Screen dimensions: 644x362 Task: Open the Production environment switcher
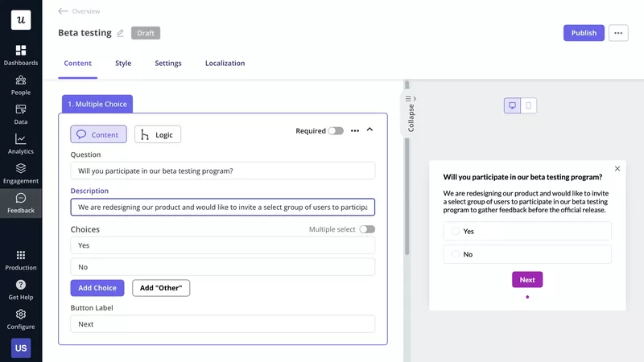point(21,260)
